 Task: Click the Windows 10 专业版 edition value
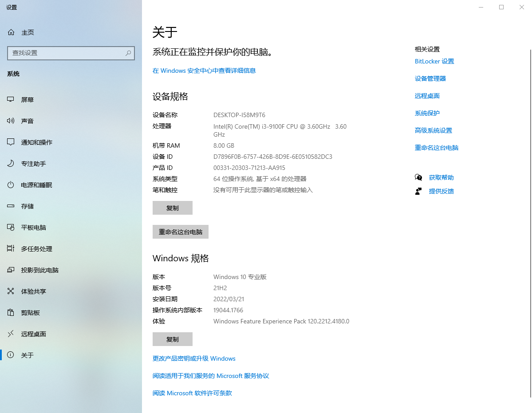point(240,277)
